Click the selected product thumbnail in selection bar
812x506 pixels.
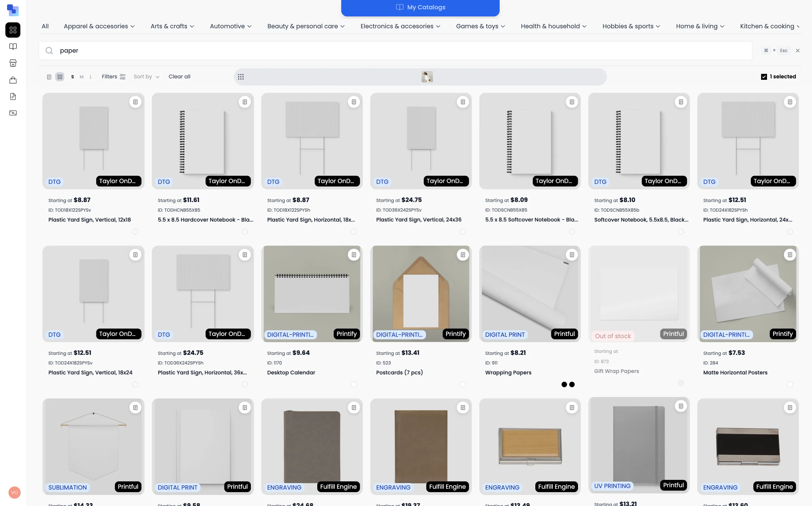[x=427, y=77]
